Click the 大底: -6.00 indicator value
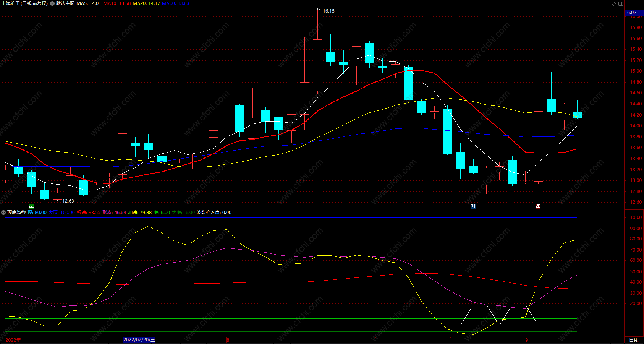644x344 pixels. coord(183,213)
